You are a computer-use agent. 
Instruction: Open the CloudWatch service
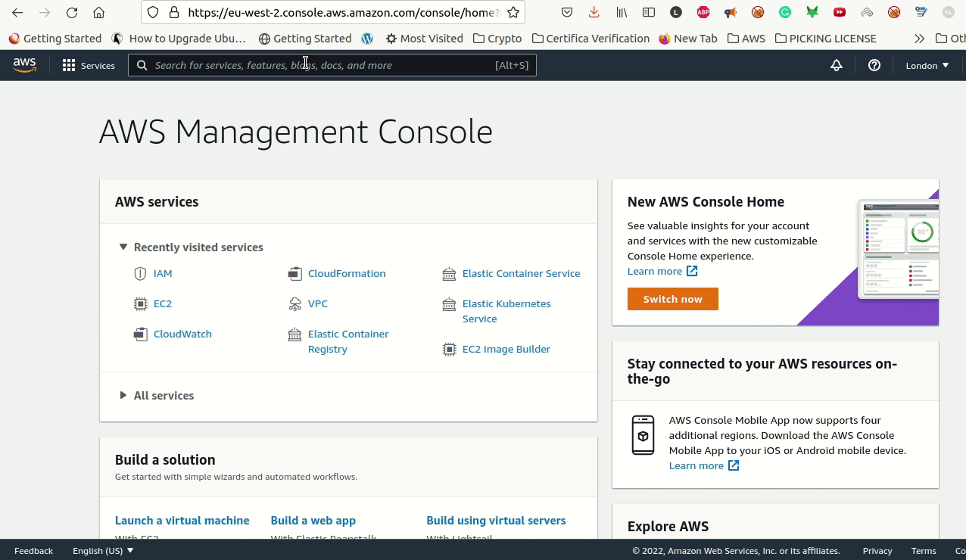click(x=182, y=334)
